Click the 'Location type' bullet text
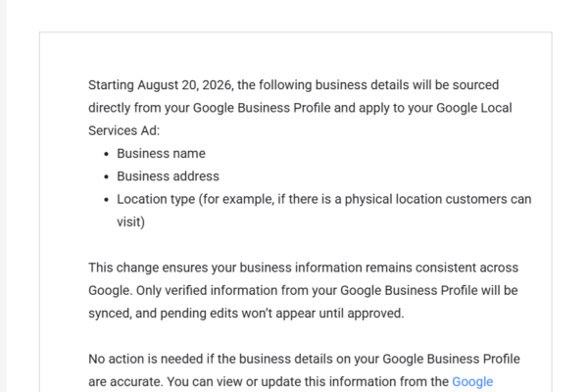 coord(156,199)
